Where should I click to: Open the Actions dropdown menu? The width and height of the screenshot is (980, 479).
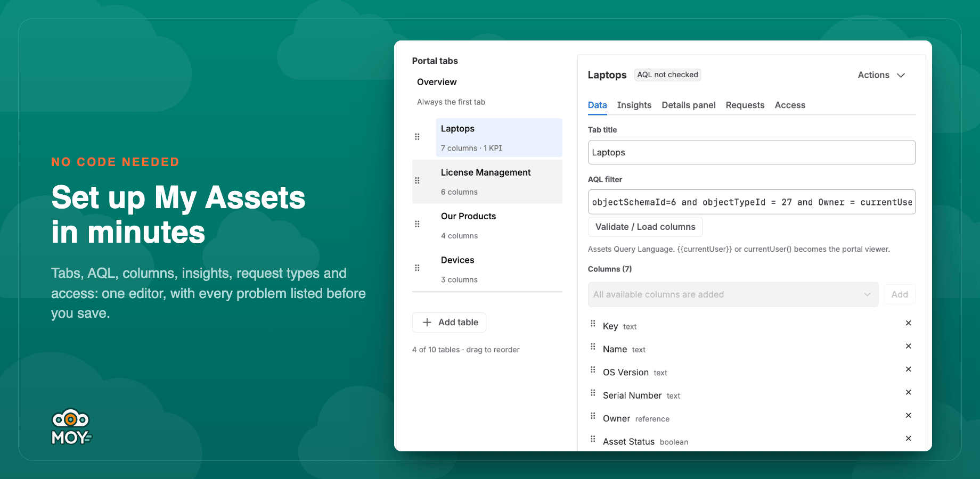881,75
